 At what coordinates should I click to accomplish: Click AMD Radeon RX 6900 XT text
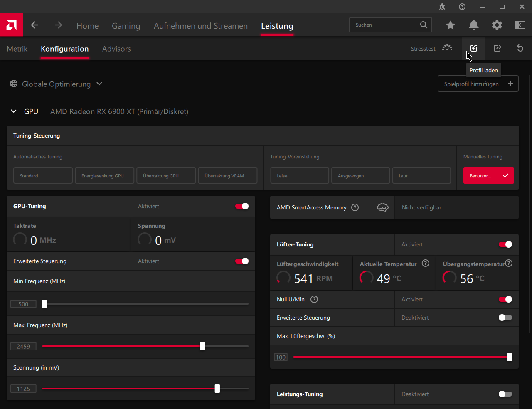click(x=119, y=111)
